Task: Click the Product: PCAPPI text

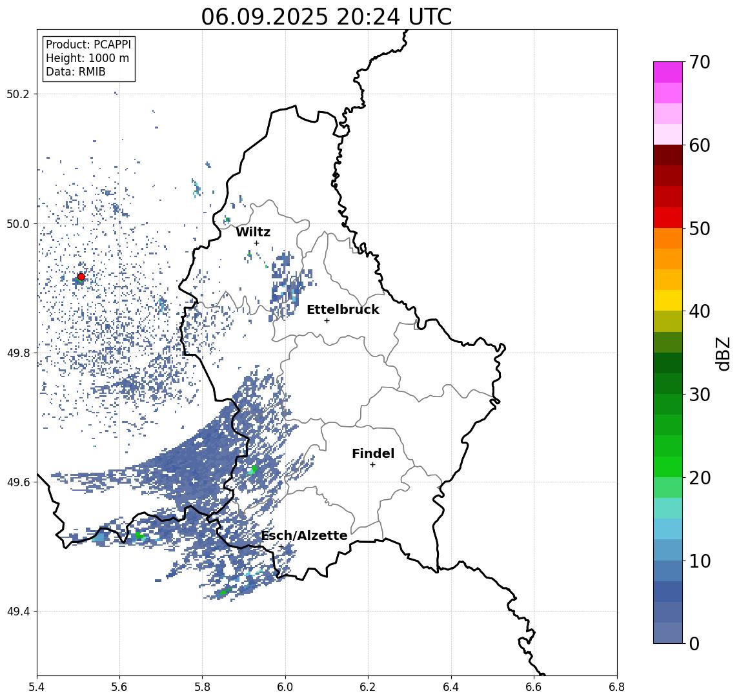Action: (88, 45)
